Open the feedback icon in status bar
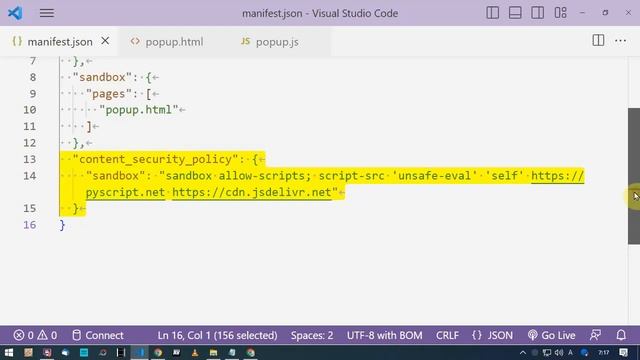The width and height of the screenshot is (640, 360). [596, 336]
